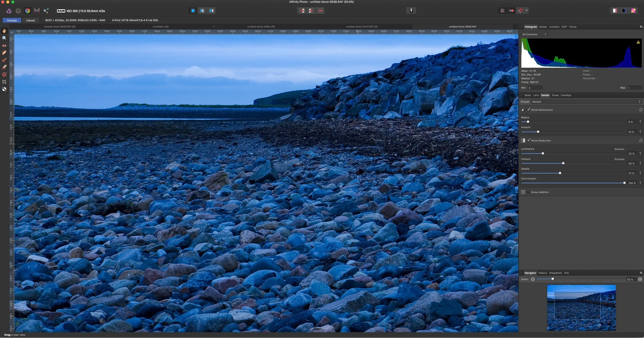Click the Navigator preview thumbnail
644x338 pixels.
pyautogui.click(x=581, y=308)
